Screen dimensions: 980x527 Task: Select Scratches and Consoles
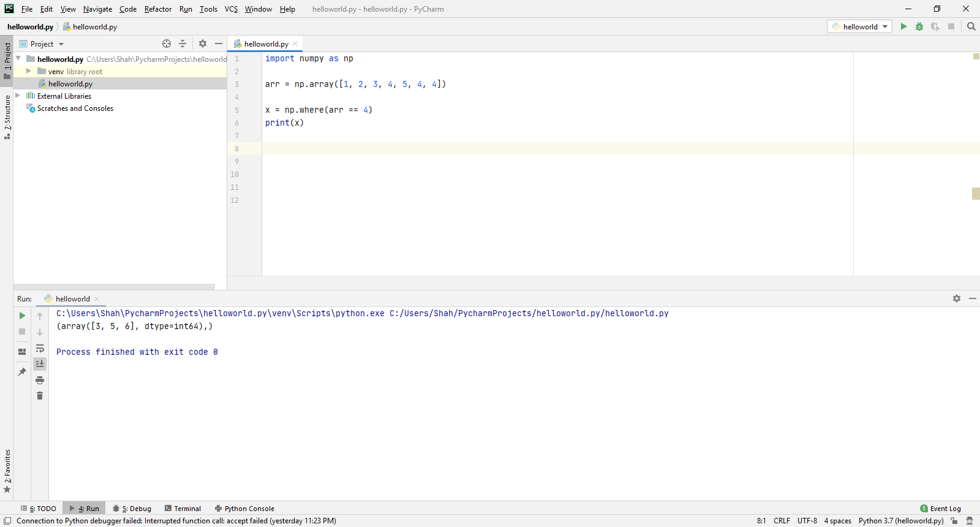pyautogui.click(x=75, y=108)
